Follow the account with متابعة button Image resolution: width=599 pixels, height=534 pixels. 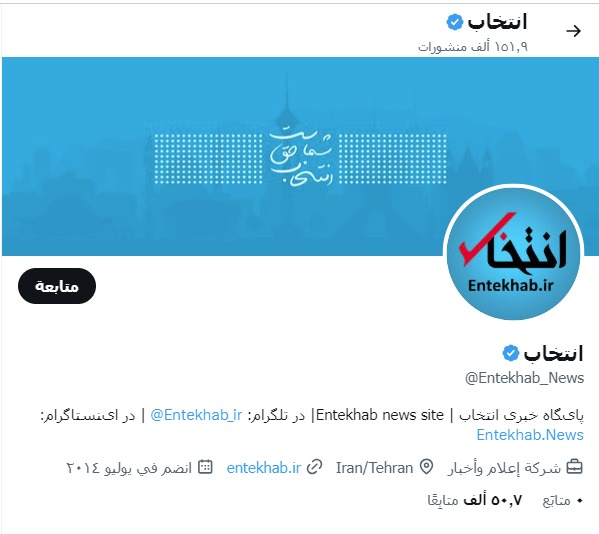pyautogui.click(x=57, y=286)
